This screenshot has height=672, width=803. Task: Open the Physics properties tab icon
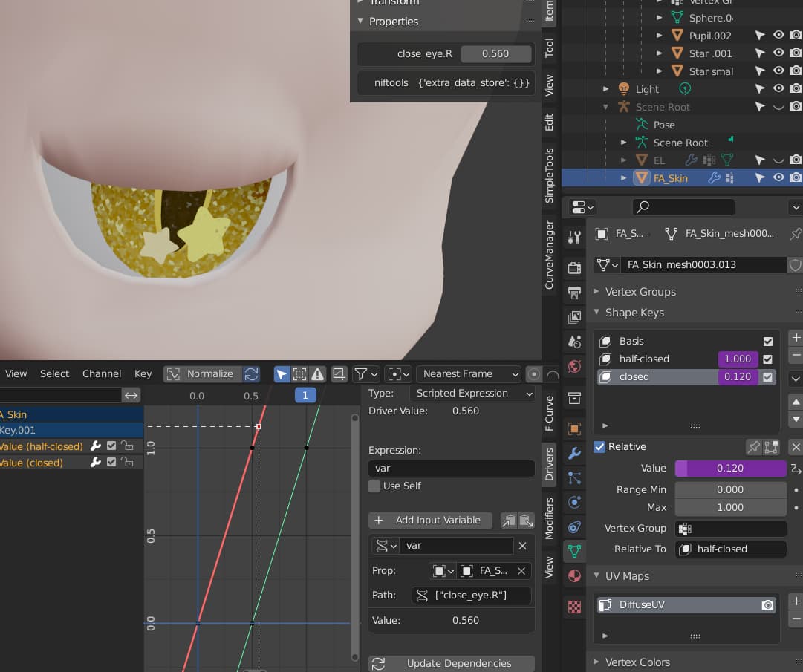coord(574,502)
